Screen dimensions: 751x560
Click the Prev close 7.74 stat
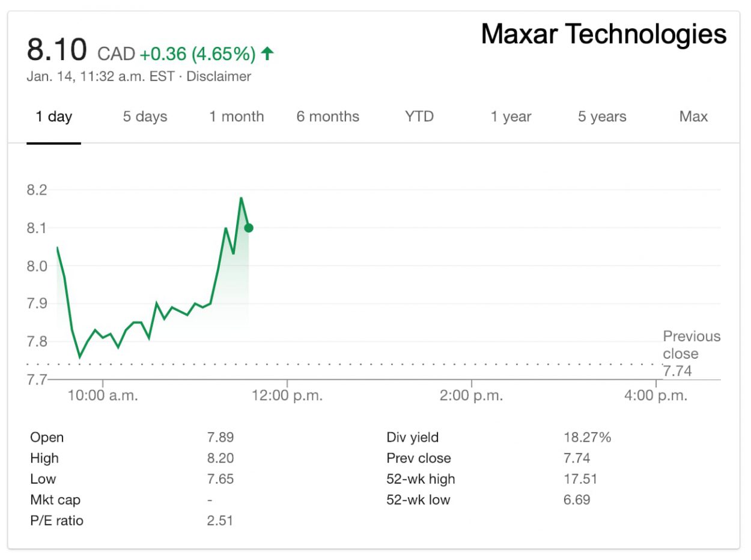[577, 458]
